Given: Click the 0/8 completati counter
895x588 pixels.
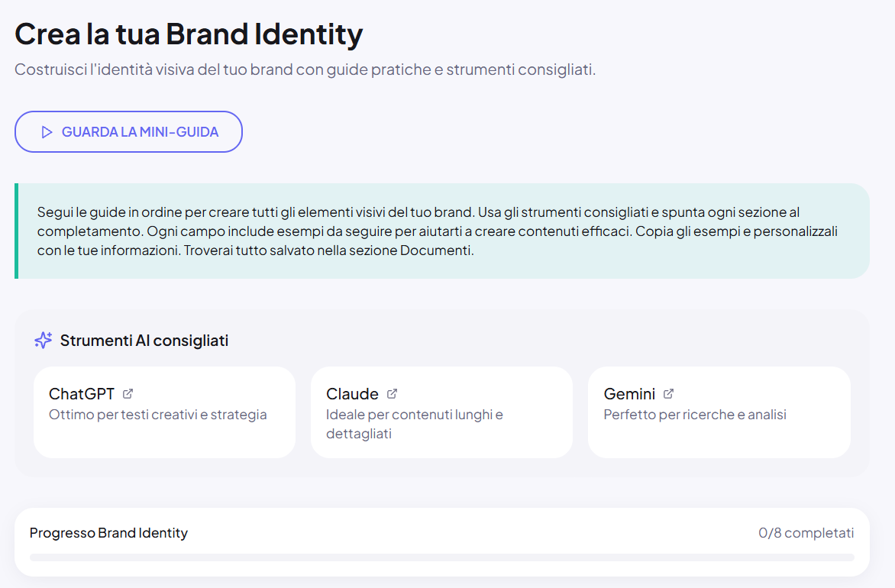Looking at the screenshot, I should pos(806,532).
